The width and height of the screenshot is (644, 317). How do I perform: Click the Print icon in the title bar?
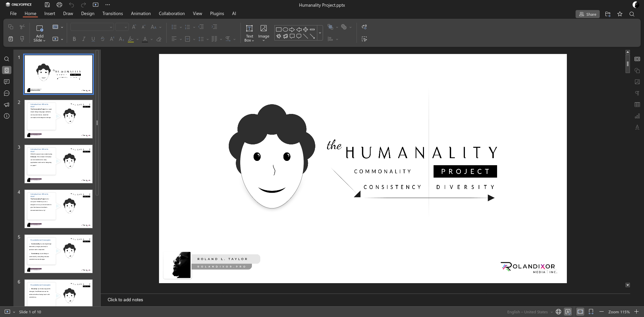[x=59, y=5]
